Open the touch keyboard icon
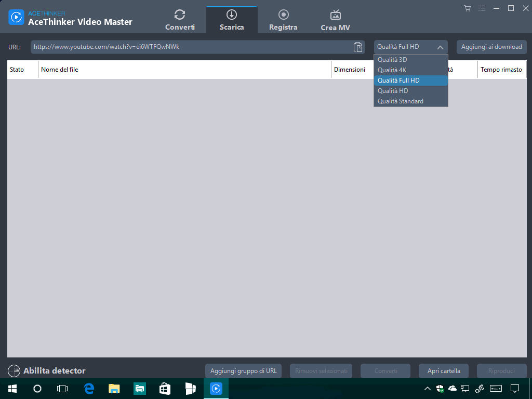 [x=496, y=389]
